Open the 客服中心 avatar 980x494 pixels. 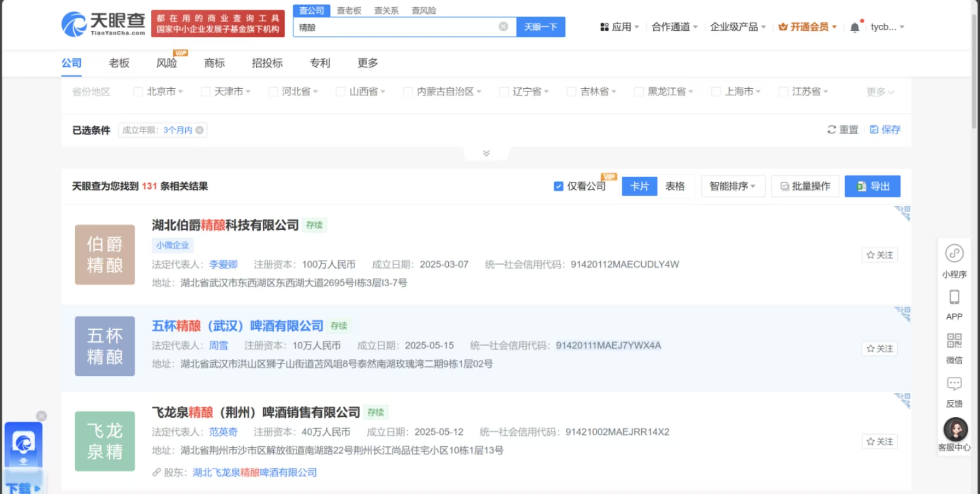(x=955, y=429)
